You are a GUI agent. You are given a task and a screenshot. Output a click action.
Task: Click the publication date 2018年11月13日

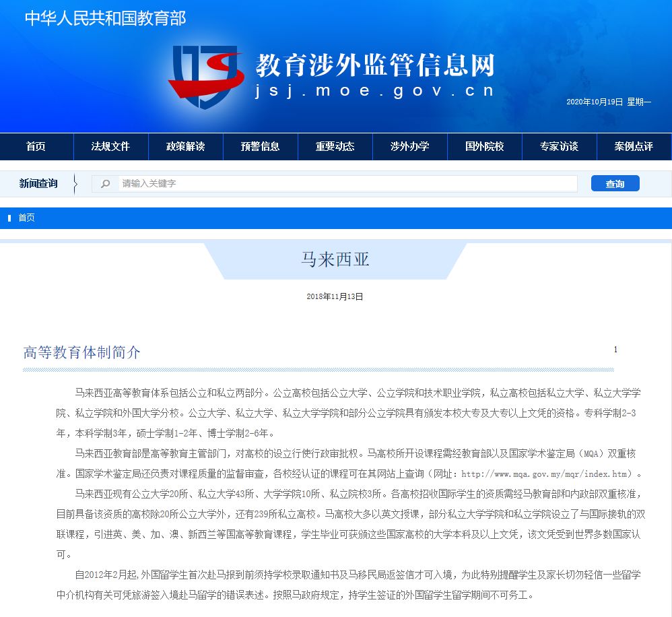point(335,296)
